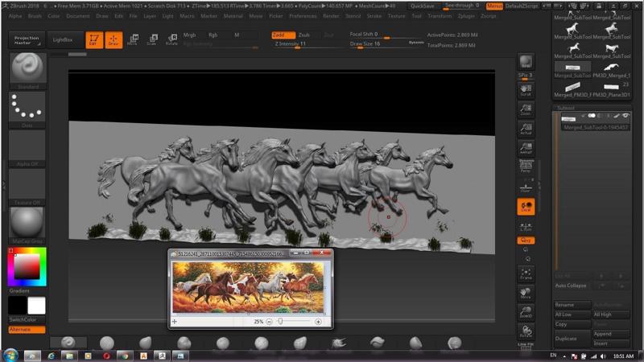Screen dimensions: 644x362
Task: Toggle the Local symmetry orange button
Action: 526,207
